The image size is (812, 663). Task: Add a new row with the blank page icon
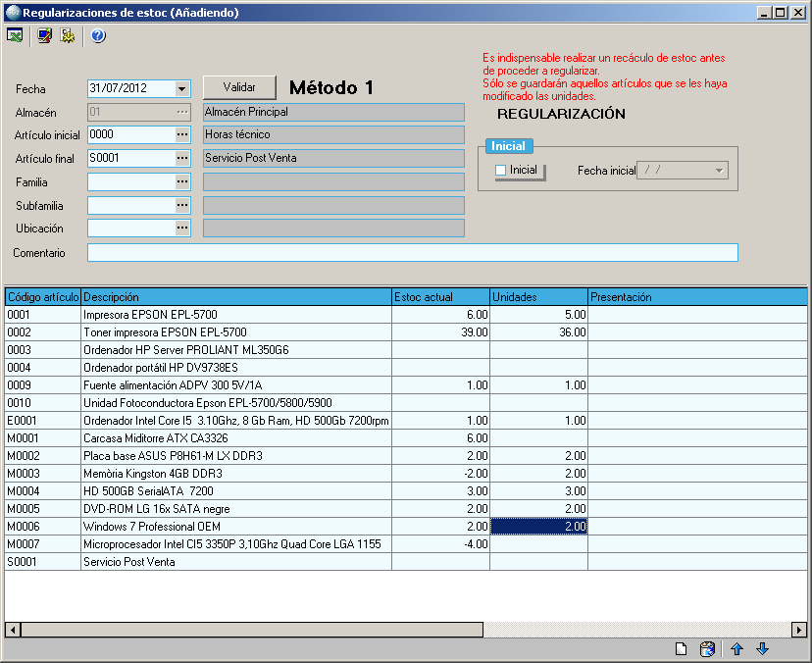(x=681, y=648)
